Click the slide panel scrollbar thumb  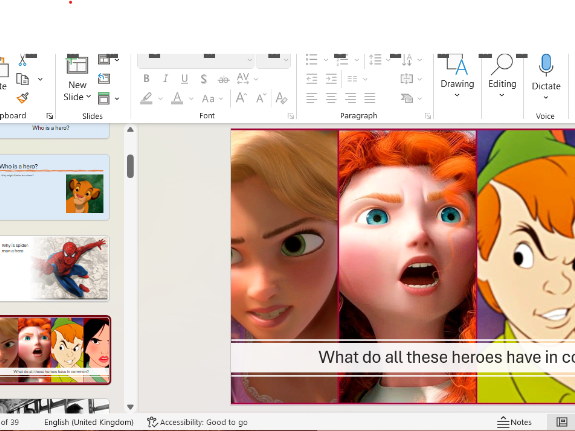tap(130, 166)
